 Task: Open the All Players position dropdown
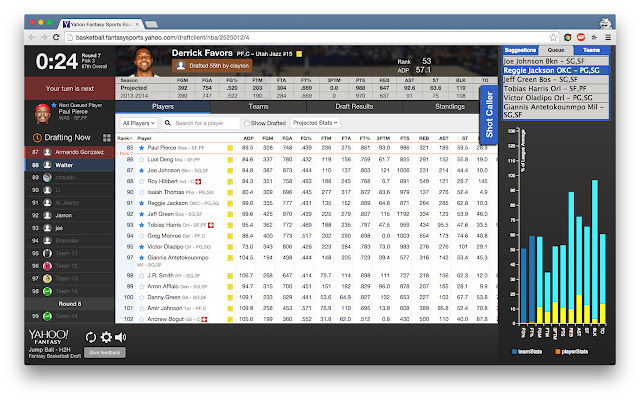pos(139,123)
